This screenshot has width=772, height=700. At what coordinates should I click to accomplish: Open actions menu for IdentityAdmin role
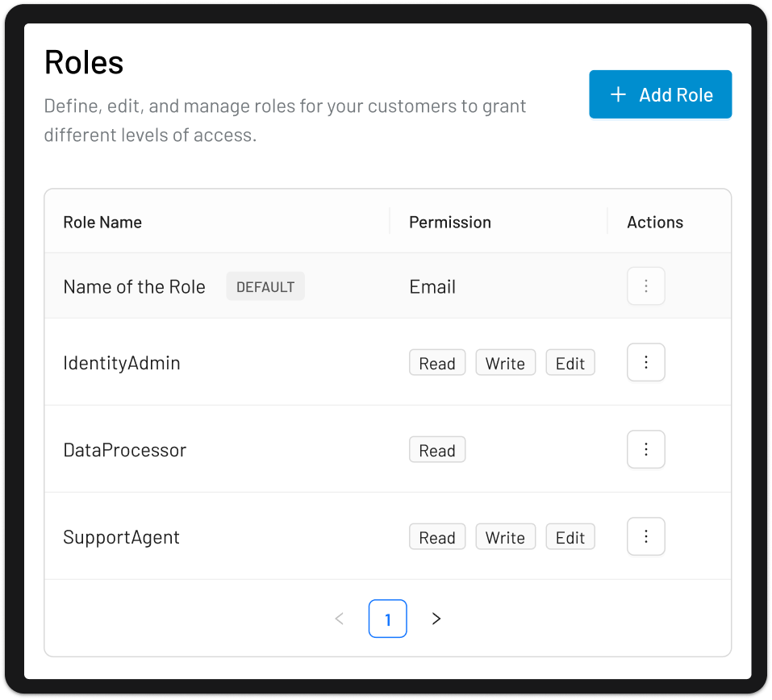pos(645,362)
